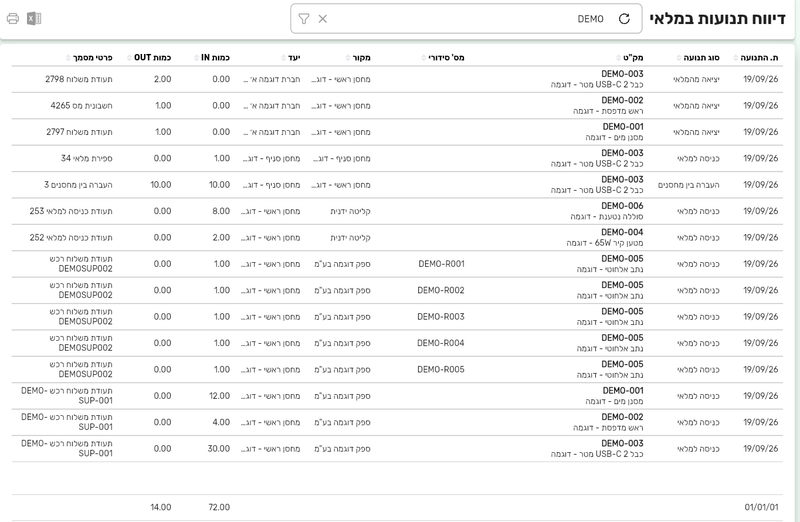
Task: Click the העברה בין מחסנים movement type cell
Action: coord(689,185)
